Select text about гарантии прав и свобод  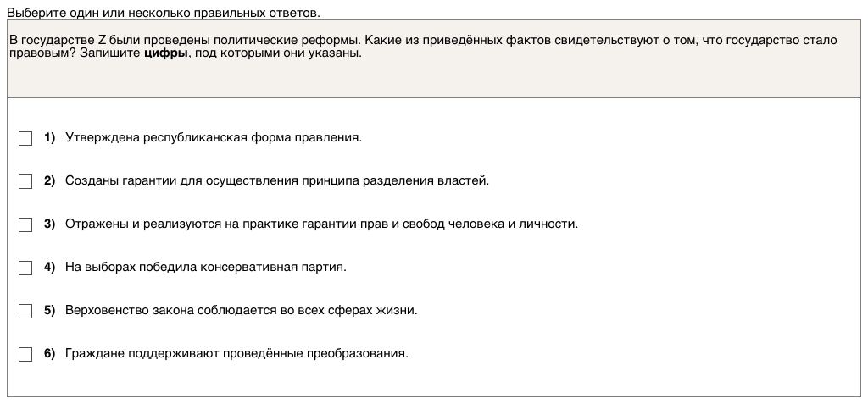(321, 224)
